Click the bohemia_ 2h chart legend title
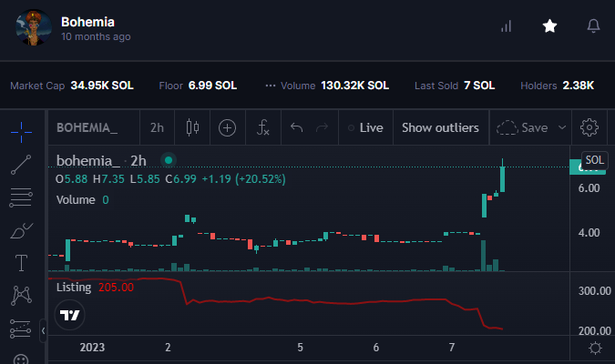Viewport: 615px width, 364px height. [101, 161]
